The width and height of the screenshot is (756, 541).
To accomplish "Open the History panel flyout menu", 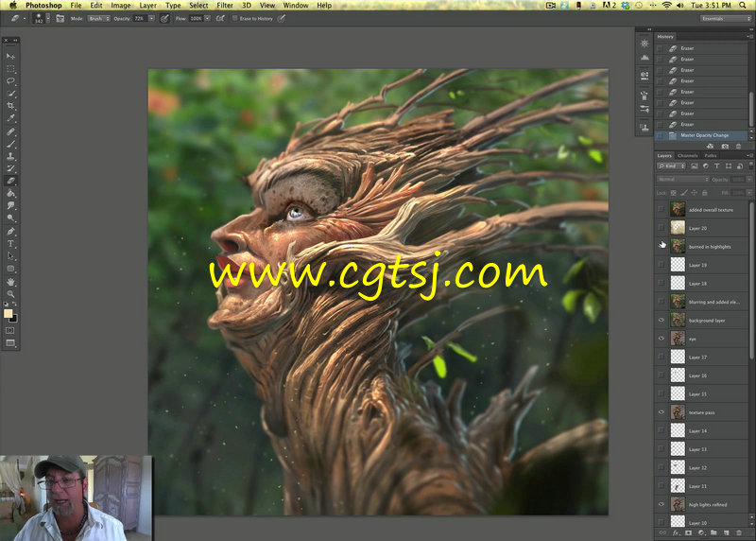I will click(749, 37).
